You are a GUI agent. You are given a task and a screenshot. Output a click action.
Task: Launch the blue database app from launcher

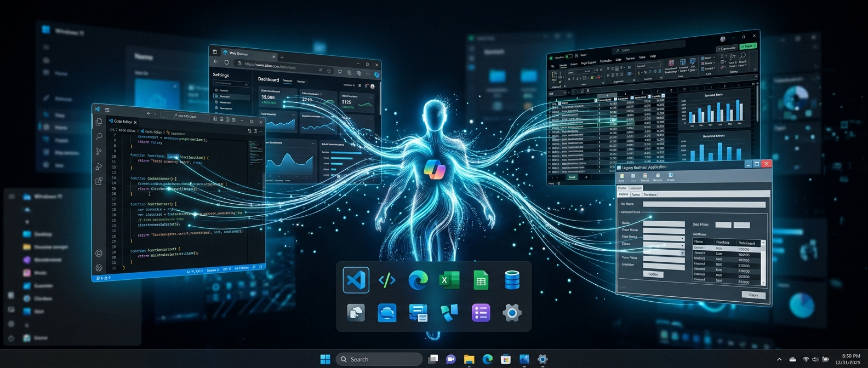(512, 280)
